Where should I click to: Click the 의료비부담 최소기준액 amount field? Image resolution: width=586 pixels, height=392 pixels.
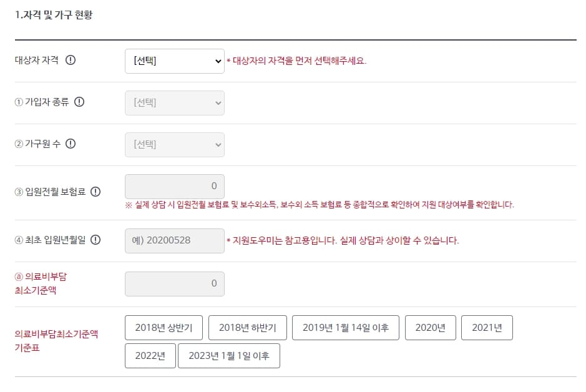click(x=174, y=283)
